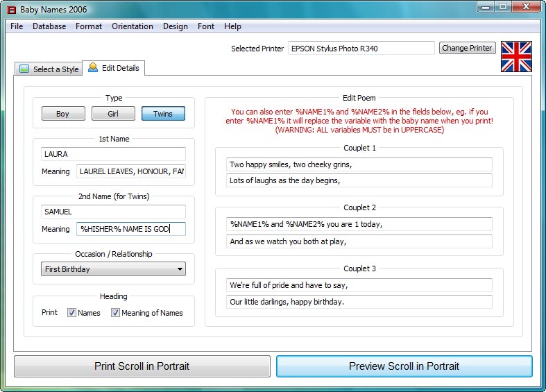The width and height of the screenshot is (546, 392).
Task: Click the Edit Details tab person icon
Action: (x=93, y=67)
